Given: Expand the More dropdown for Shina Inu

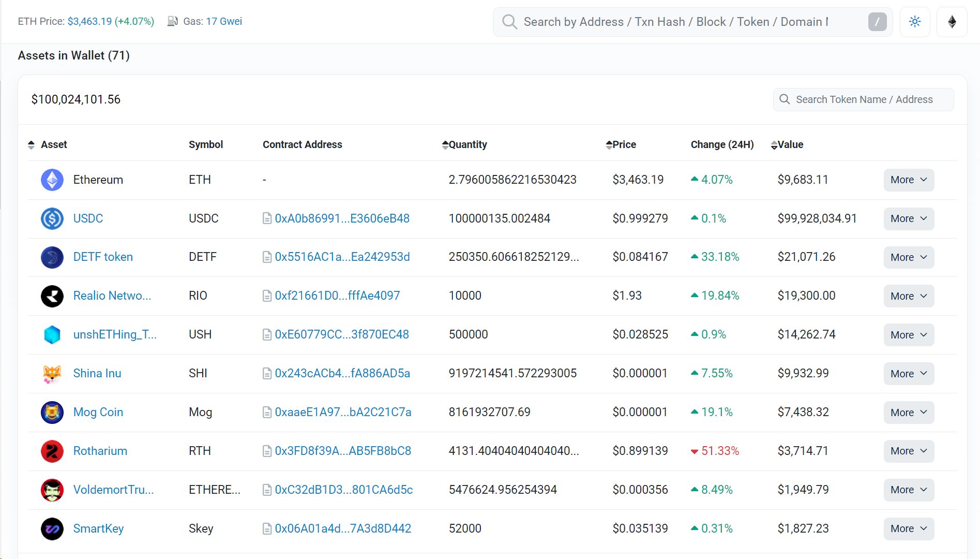Looking at the screenshot, I should [909, 374].
